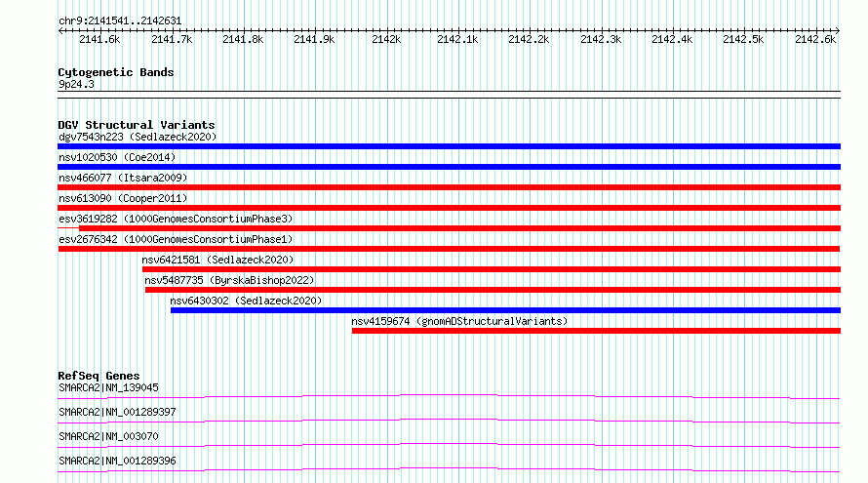The width and height of the screenshot is (868, 483).
Task: Select the blue bar under nsv6430302
Action: pos(505,310)
